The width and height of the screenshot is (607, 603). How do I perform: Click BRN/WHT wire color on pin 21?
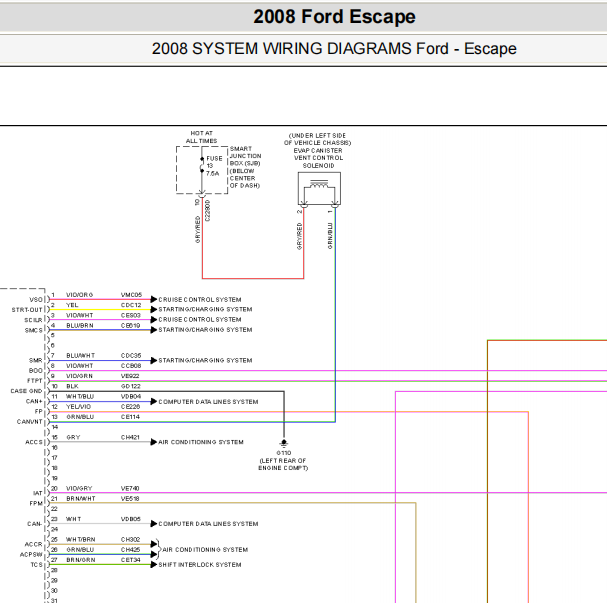(81, 499)
